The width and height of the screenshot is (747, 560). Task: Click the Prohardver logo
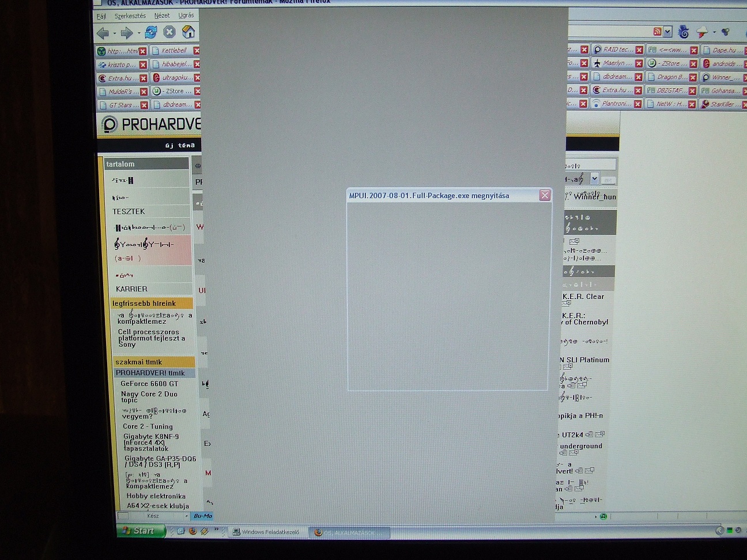pos(151,124)
